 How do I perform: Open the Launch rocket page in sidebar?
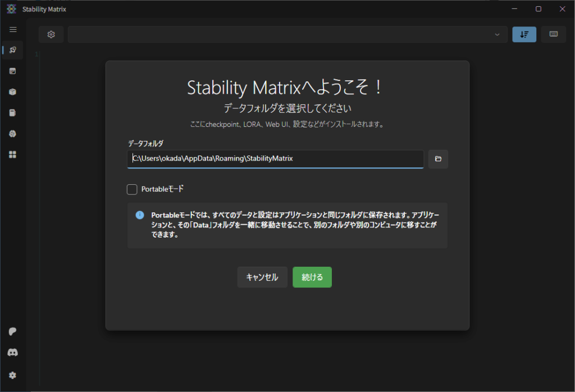tap(13, 50)
